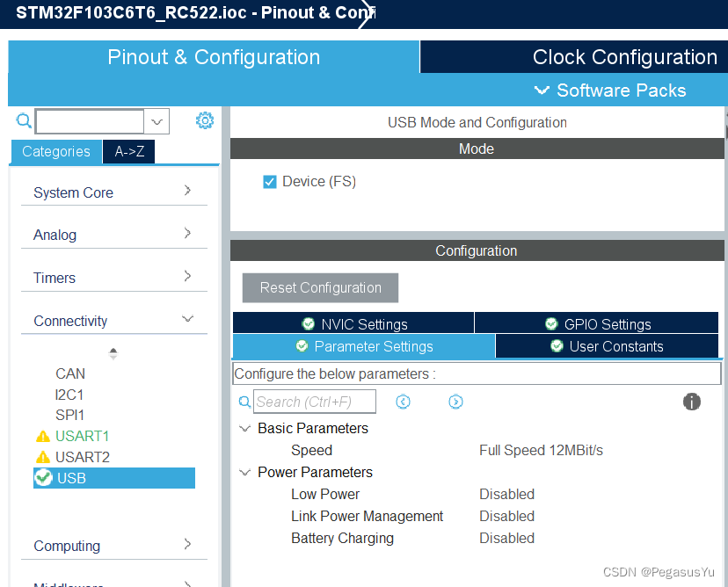Click the project file breadcrumb in title bar

pos(195,12)
